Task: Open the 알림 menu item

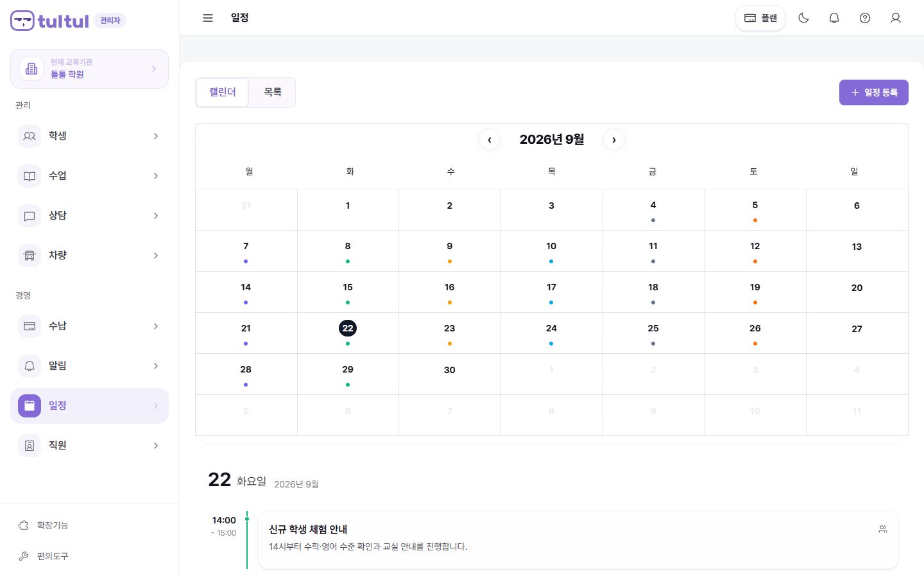Action: pos(89,366)
